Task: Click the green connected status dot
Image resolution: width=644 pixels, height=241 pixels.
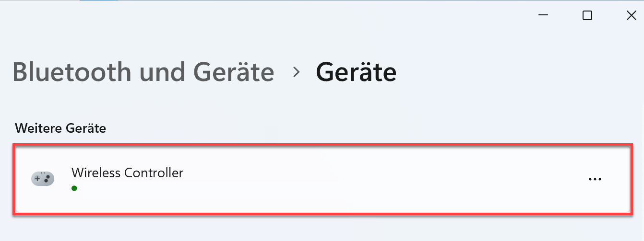Action: point(74,188)
